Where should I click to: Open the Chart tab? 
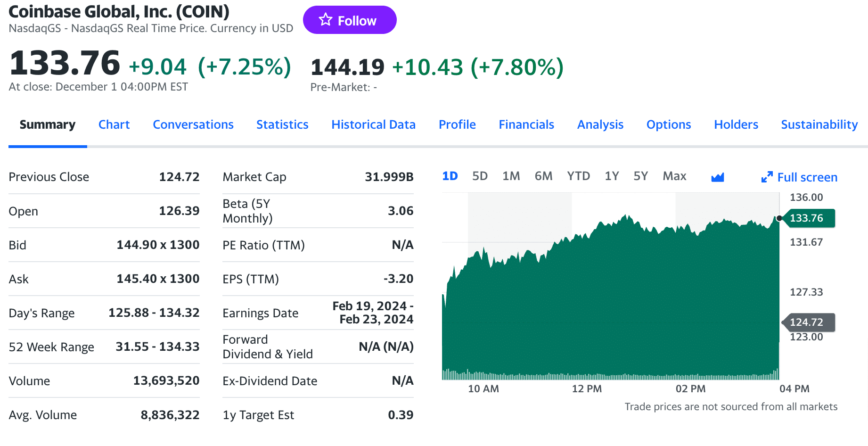[114, 124]
